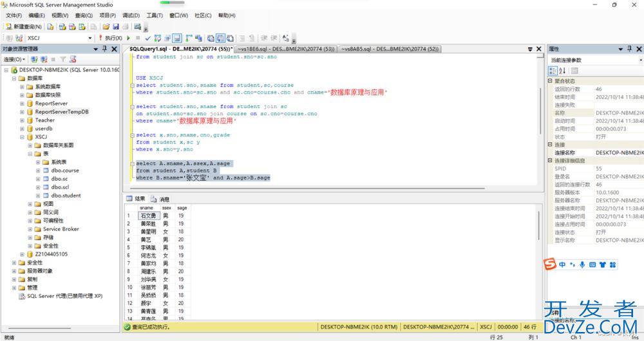This screenshot has width=644, height=341.
Task: Click alphabetical sort icon in Properties panel
Action: 563,71
